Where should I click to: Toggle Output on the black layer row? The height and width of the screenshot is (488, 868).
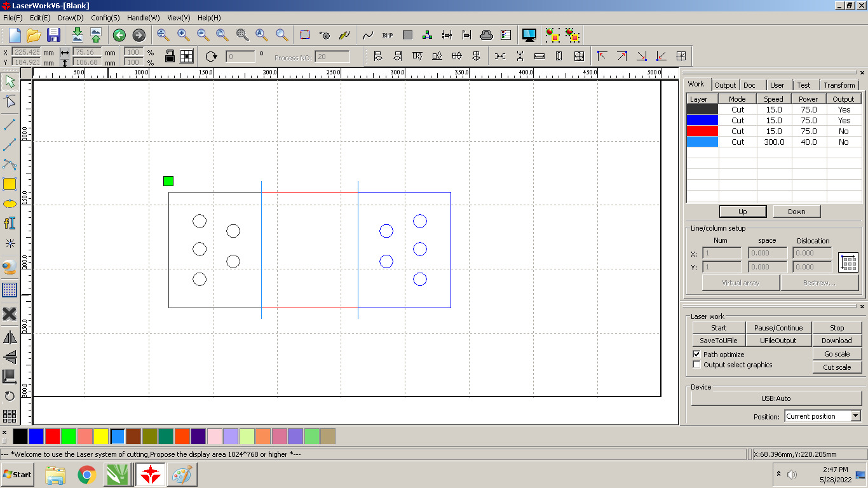click(x=844, y=109)
